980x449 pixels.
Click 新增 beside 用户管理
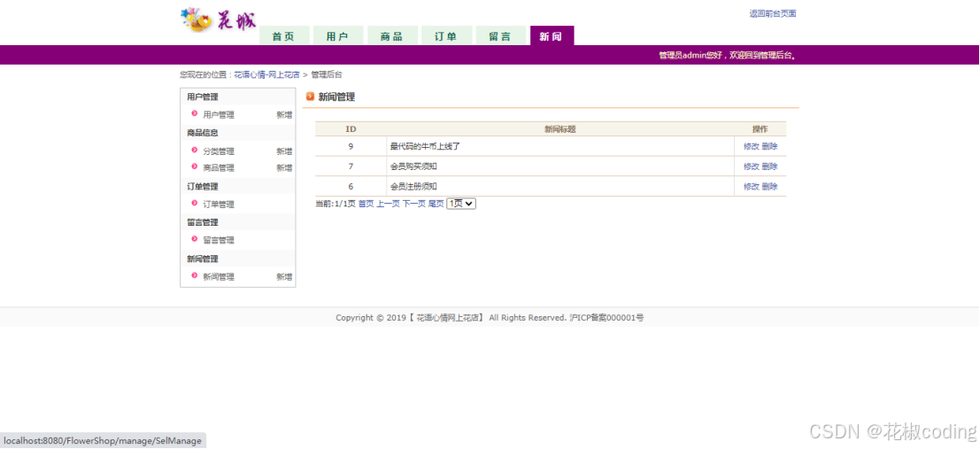tap(284, 115)
